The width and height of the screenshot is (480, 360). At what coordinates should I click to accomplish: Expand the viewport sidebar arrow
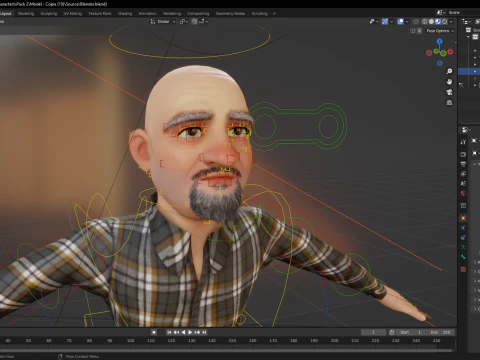coord(455,42)
